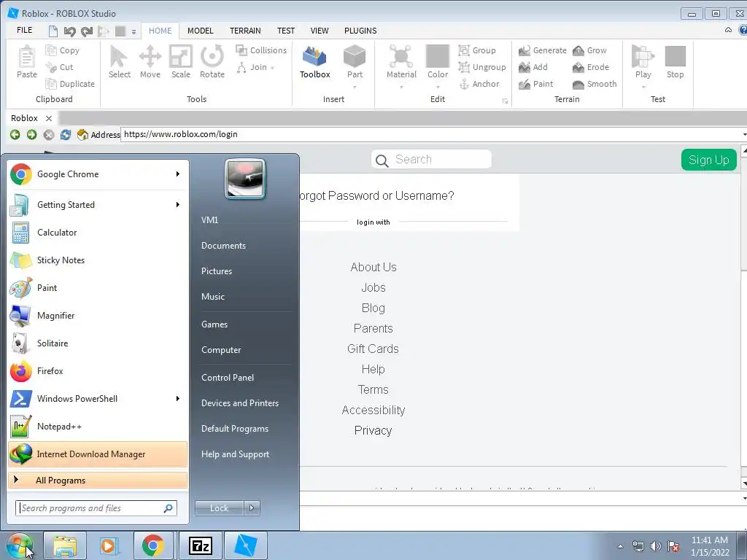The width and height of the screenshot is (747, 560).
Task: Switch to the PLUGINS tab
Action: point(360,31)
